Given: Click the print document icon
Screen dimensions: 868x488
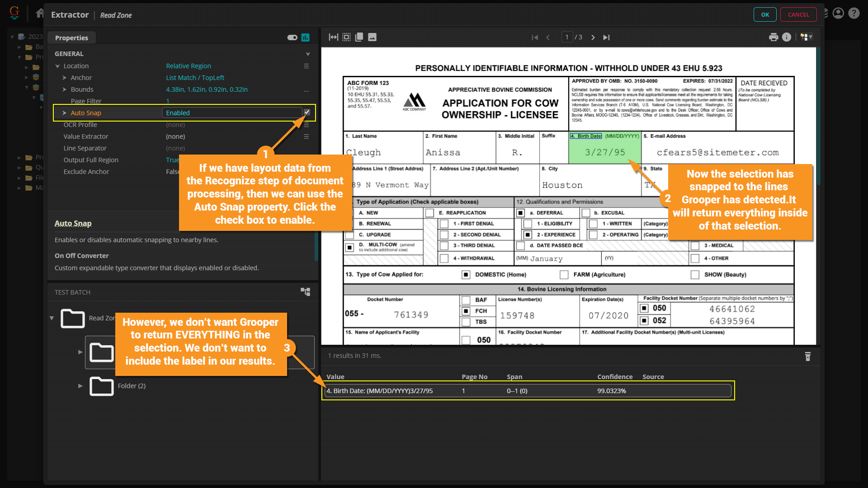Looking at the screenshot, I should click(x=774, y=37).
